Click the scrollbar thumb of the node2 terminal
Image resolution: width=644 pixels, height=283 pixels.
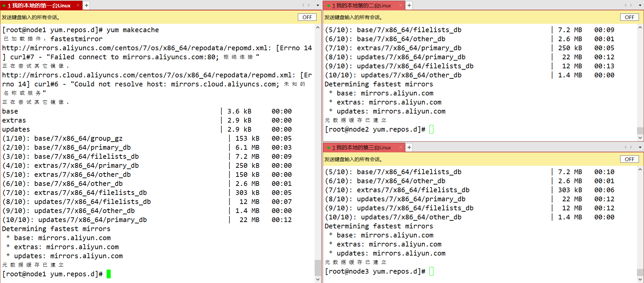[640, 131]
